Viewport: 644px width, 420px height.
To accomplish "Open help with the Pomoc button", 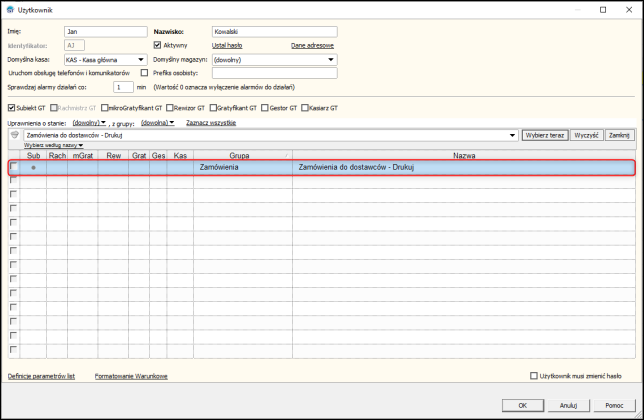I will (614, 405).
